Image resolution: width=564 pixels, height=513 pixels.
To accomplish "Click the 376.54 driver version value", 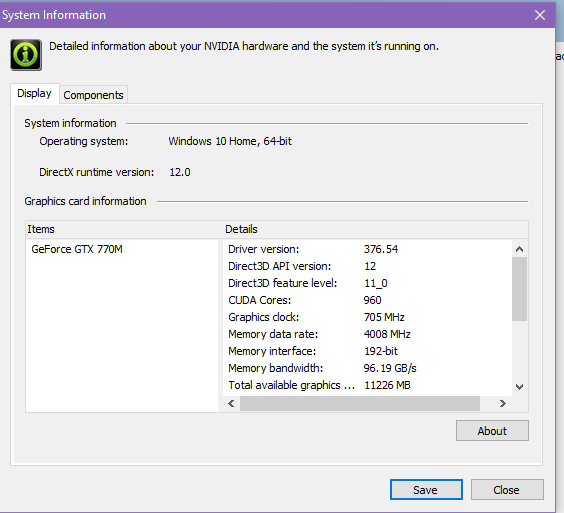I will (381, 249).
